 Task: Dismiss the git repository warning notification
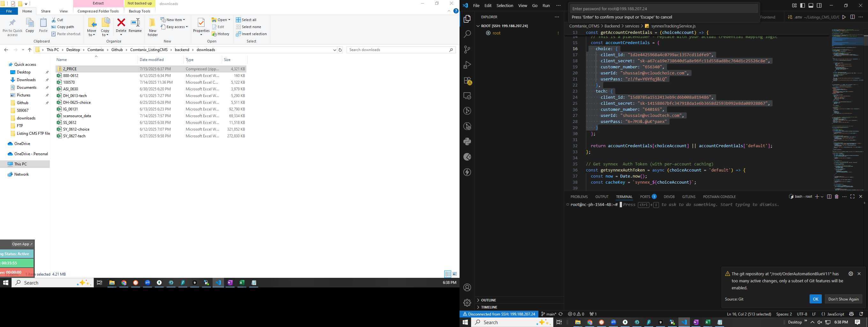click(859, 274)
